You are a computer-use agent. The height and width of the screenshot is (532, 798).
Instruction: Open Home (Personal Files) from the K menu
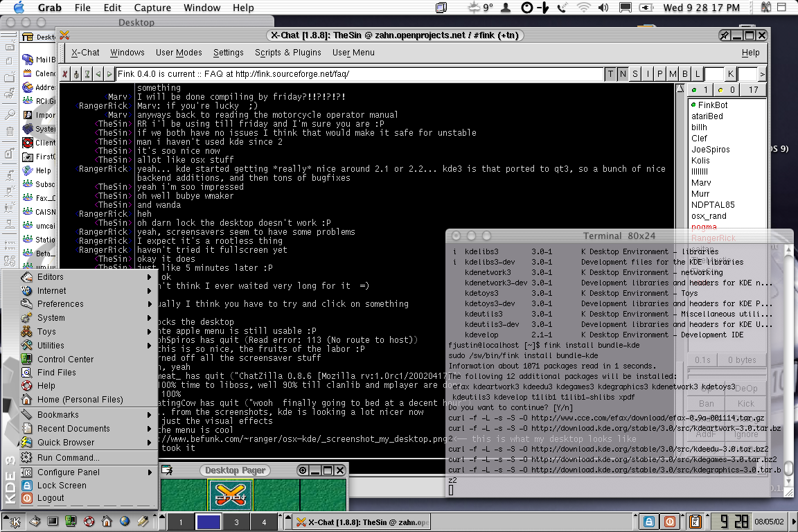[87, 400]
